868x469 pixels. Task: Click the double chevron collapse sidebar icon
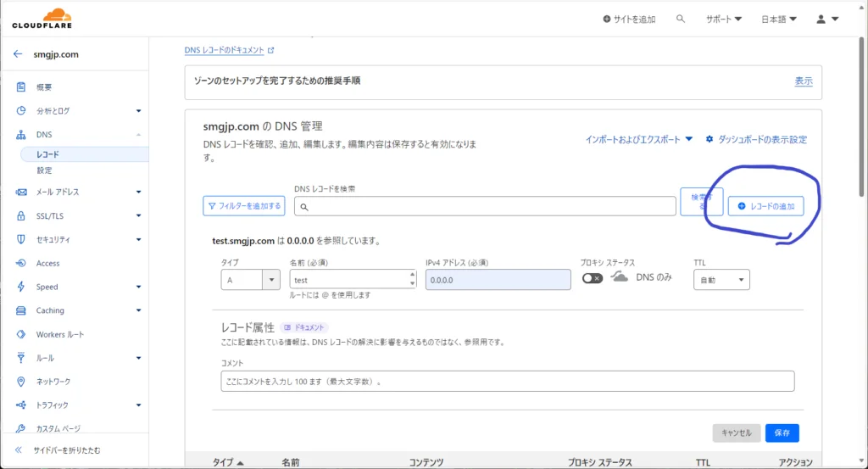pos(19,450)
